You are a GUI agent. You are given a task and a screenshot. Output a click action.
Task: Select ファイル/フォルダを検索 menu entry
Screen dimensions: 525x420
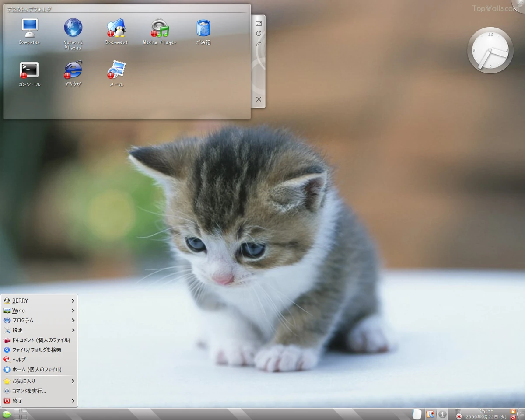pyautogui.click(x=39, y=350)
